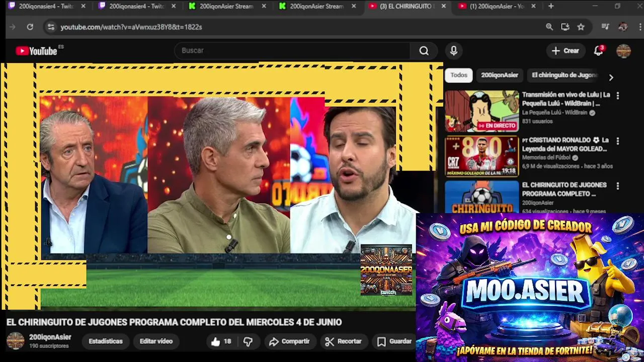This screenshot has width=644, height=362.
Task: Open options for El Chiringuito suggested video
Action: click(x=618, y=186)
